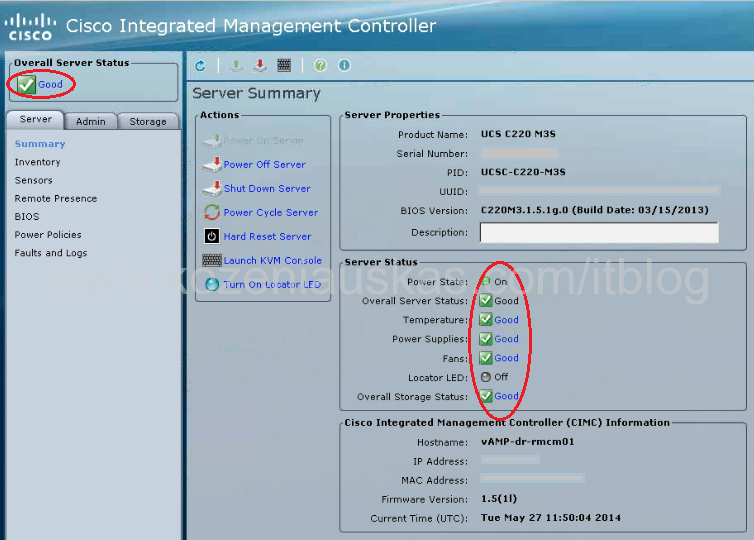Open Faults and Logs in the navigation

[51, 253]
